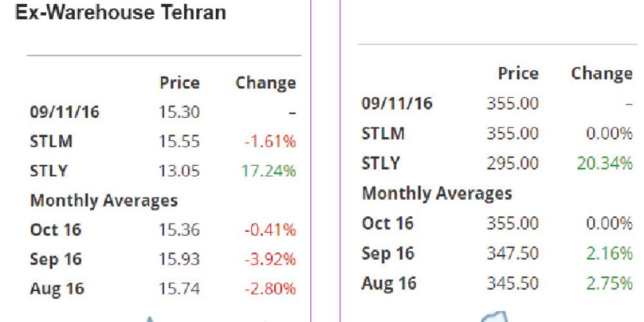Viewport: 644px width, 322px height.
Task: Select the 20.34% change figure
Action: tap(605, 163)
